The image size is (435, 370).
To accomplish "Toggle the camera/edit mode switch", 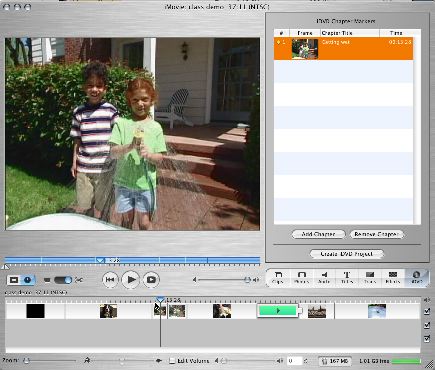I will (x=63, y=280).
